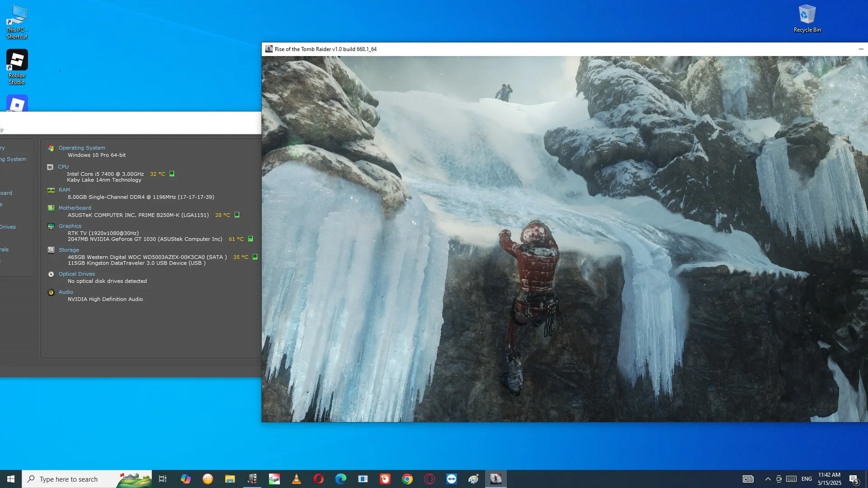Open the Recycle Bin desktop icon
868x488 pixels.
pyautogui.click(x=807, y=19)
